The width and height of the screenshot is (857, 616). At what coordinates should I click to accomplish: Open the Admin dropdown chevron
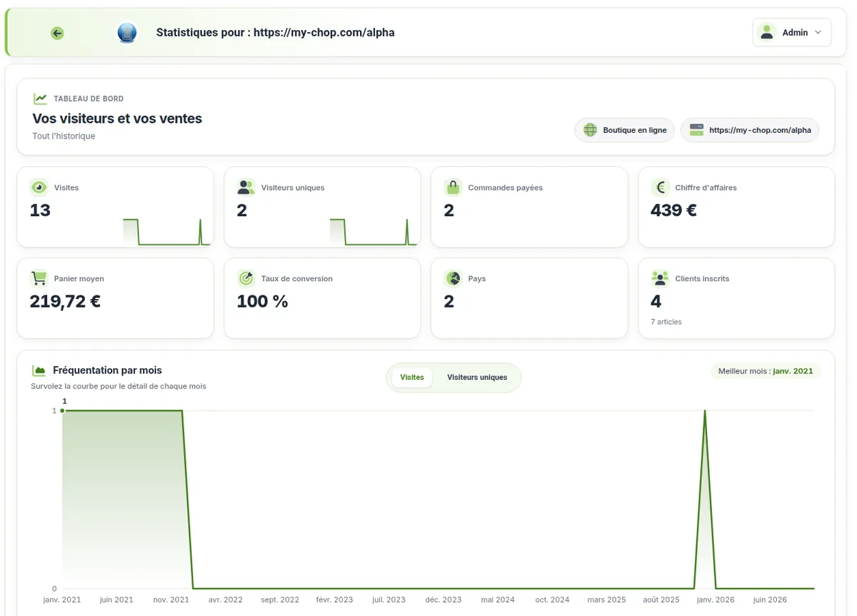tap(818, 33)
